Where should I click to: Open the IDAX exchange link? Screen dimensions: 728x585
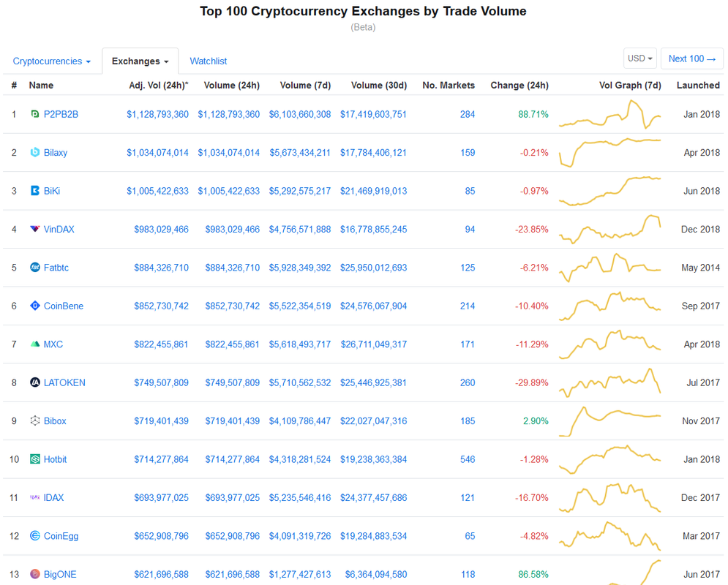(x=54, y=498)
